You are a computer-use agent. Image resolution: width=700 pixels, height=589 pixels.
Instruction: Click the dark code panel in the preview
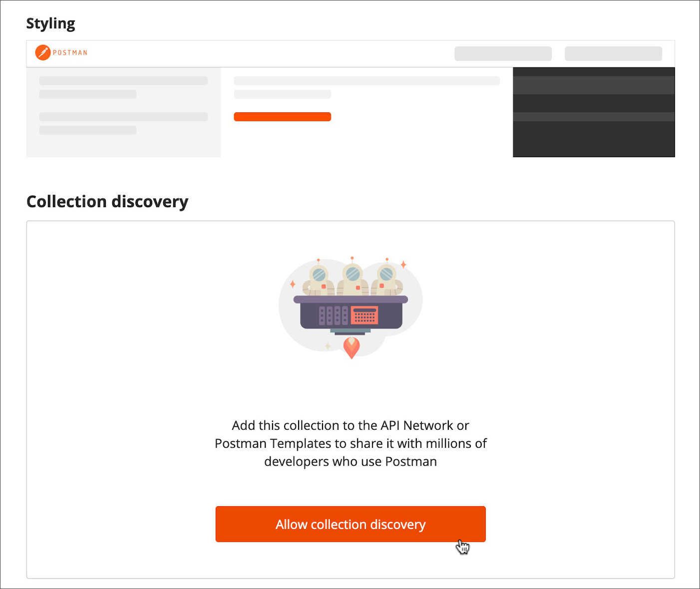[x=594, y=112]
